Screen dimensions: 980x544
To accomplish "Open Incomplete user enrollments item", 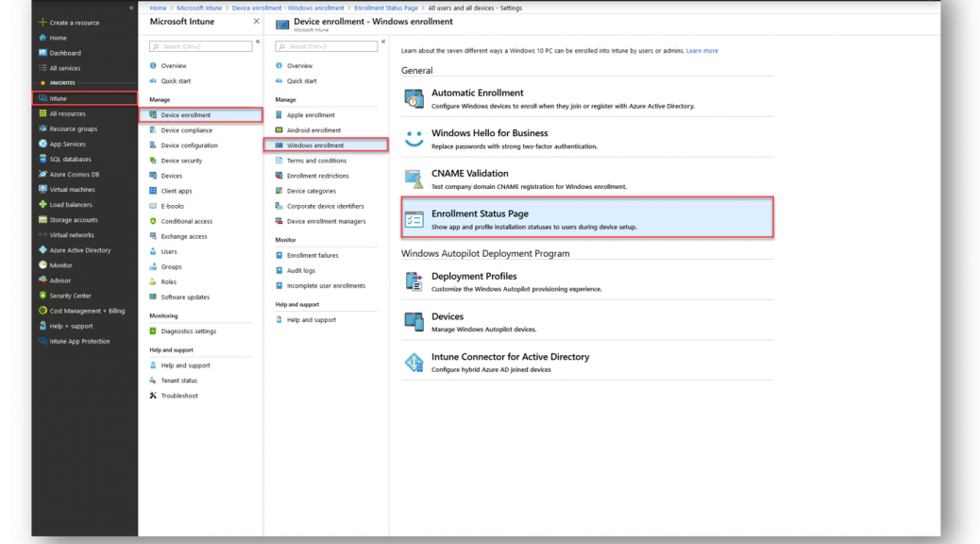I will (326, 286).
